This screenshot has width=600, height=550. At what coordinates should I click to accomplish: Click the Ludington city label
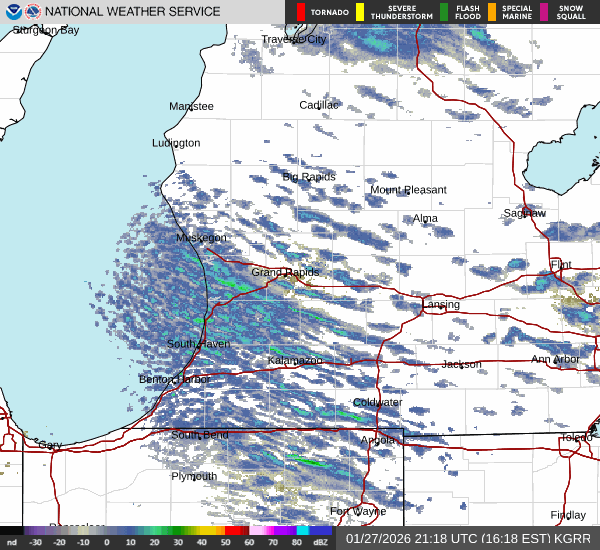(x=176, y=143)
